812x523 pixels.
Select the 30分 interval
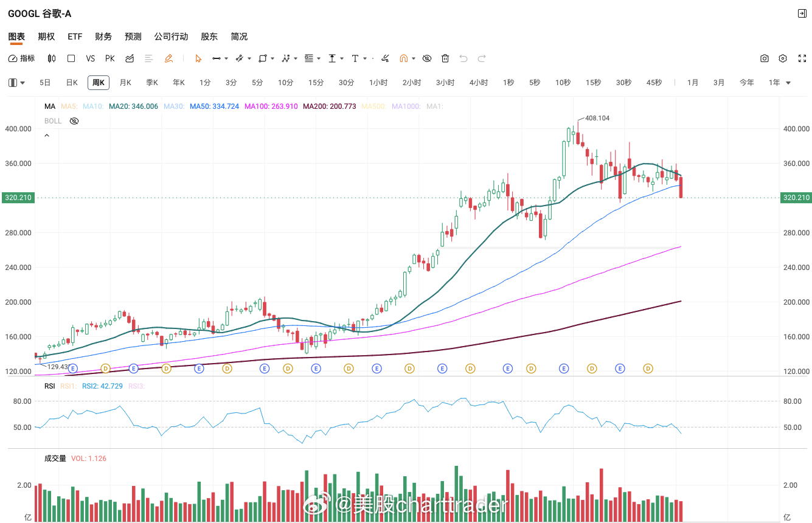coord(346,83)
